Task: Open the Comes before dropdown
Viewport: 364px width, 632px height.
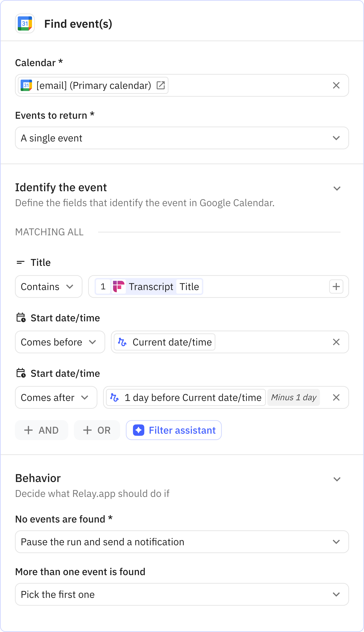Action: click(x=60, y=342)
